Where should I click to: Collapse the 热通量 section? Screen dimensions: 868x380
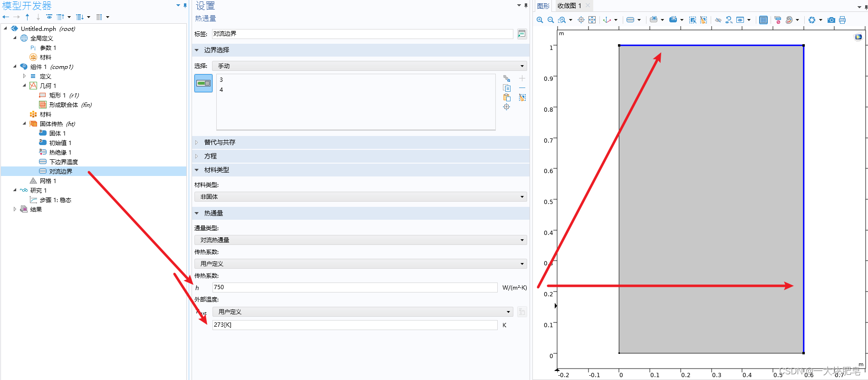pos(197,213)
